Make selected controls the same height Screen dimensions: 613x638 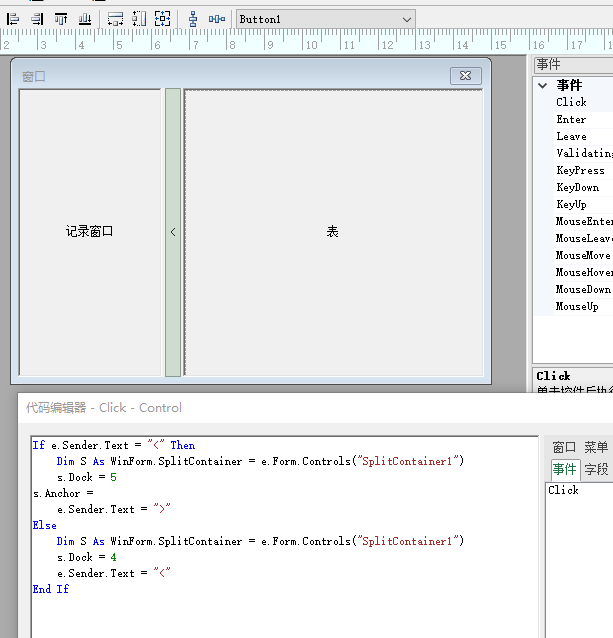[x=139, y=19]
